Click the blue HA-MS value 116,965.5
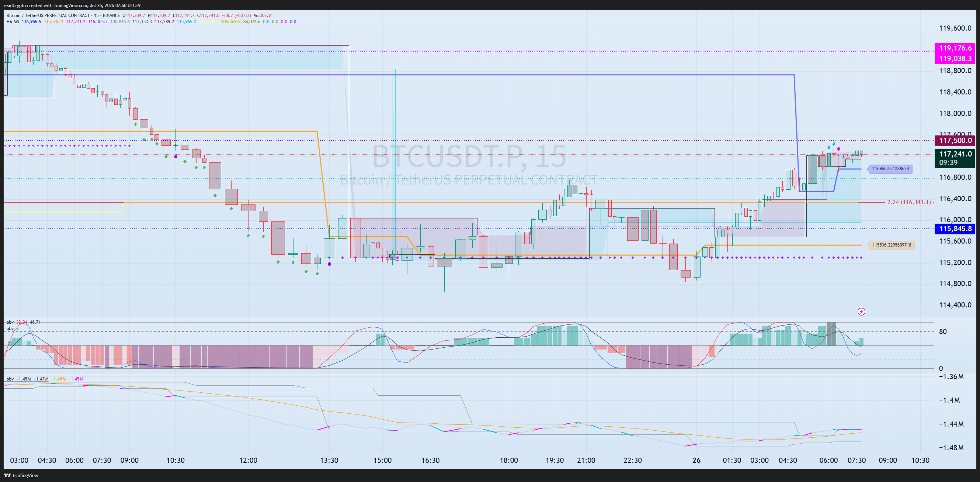 [31, 22]
